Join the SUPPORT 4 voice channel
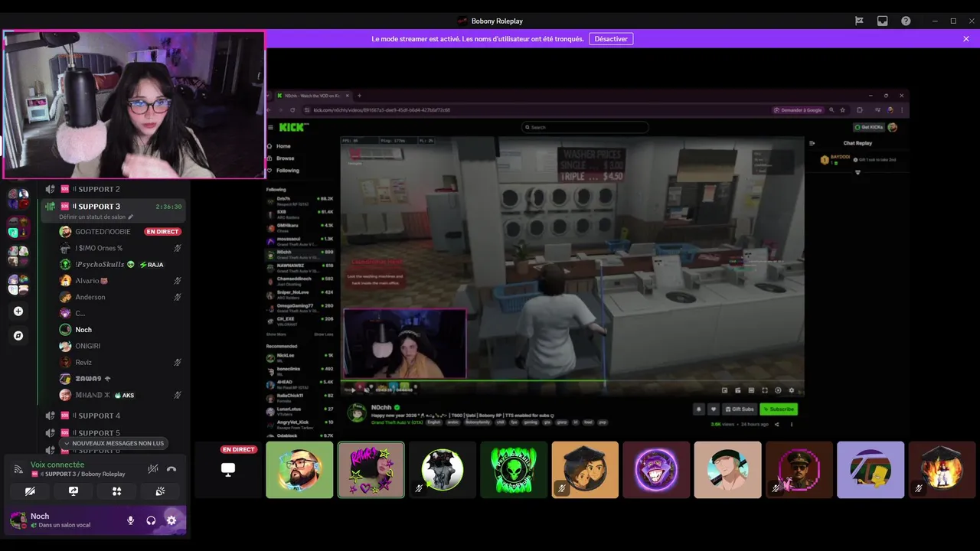 pos(113,416)
